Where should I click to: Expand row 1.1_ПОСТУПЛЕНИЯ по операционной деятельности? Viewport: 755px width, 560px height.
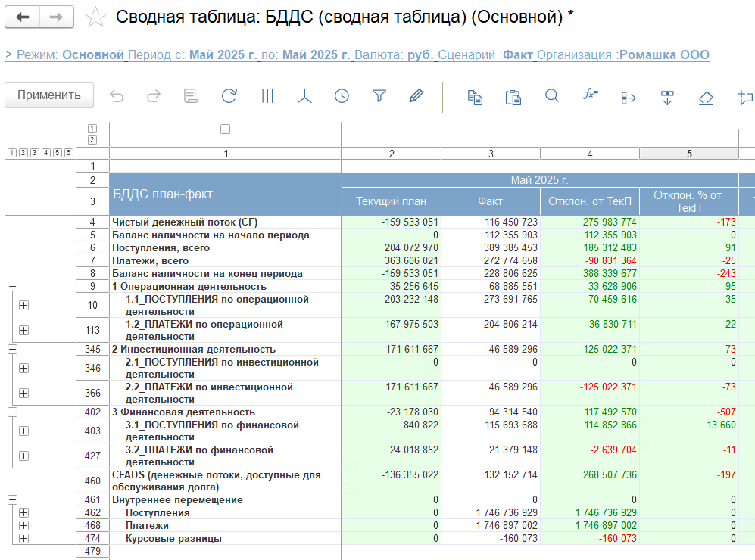23,305
